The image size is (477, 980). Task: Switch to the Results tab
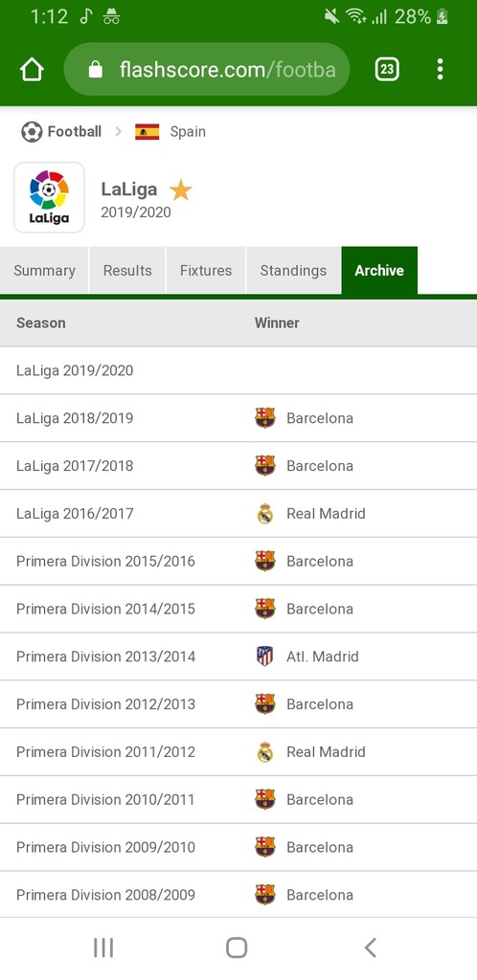click(x=127, y=271)
